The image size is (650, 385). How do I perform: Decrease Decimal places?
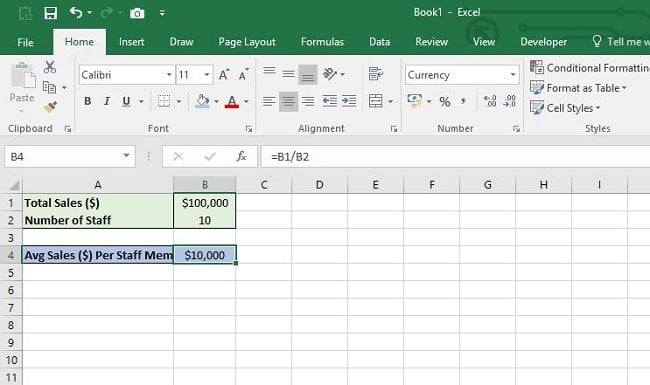[x=509, y=101]
